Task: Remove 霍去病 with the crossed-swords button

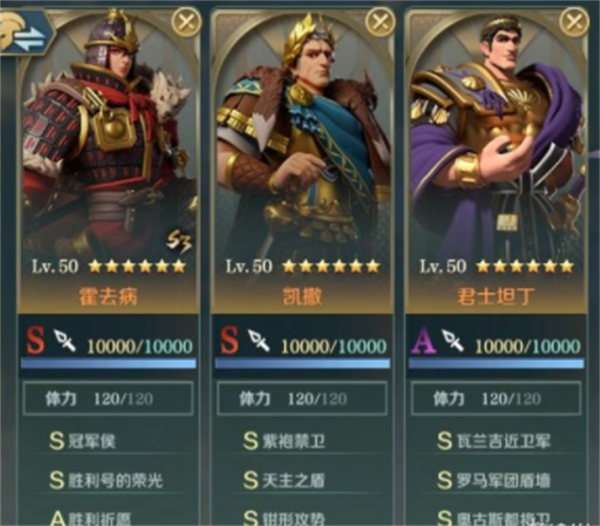Action: click(x=186, y=22)
